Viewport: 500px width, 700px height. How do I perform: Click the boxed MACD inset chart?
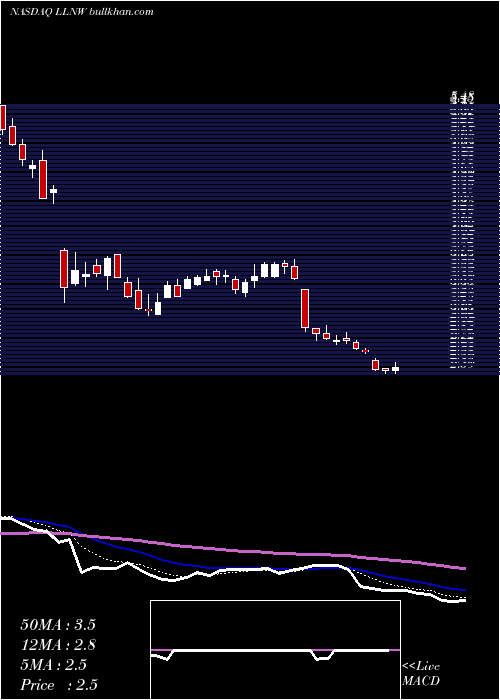click(x=275, y=650)
